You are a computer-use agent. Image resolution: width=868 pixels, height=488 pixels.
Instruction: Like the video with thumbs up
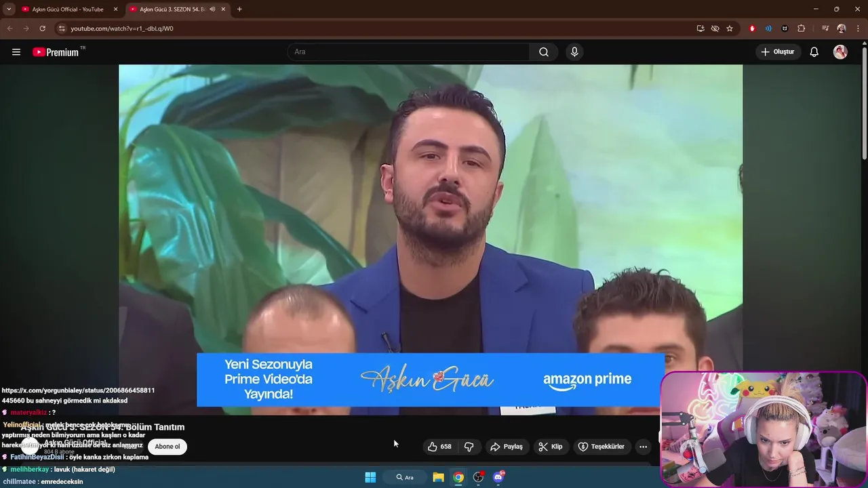click(439, 447)
